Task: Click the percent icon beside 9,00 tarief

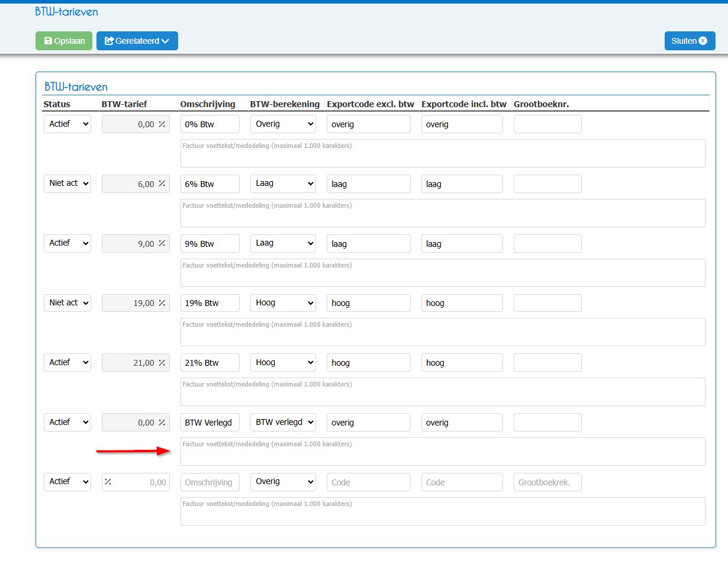Action: point(161,244)
